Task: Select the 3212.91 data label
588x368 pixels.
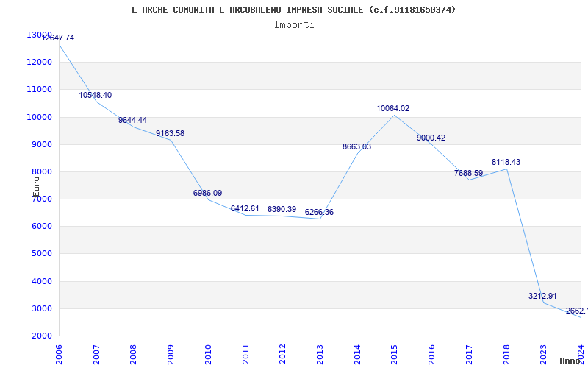Action: point(542,296)
